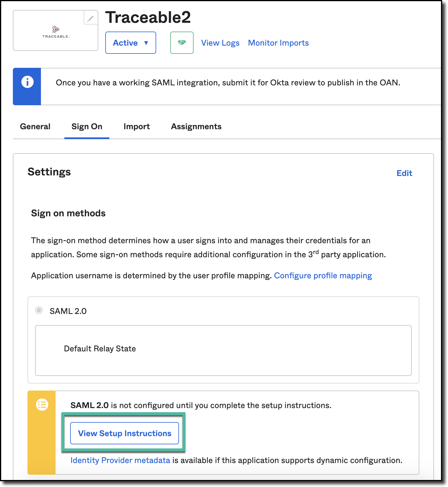Screen dimensions: 448x487
Task: Open the Active status dropdown
Action: (131, 43)
